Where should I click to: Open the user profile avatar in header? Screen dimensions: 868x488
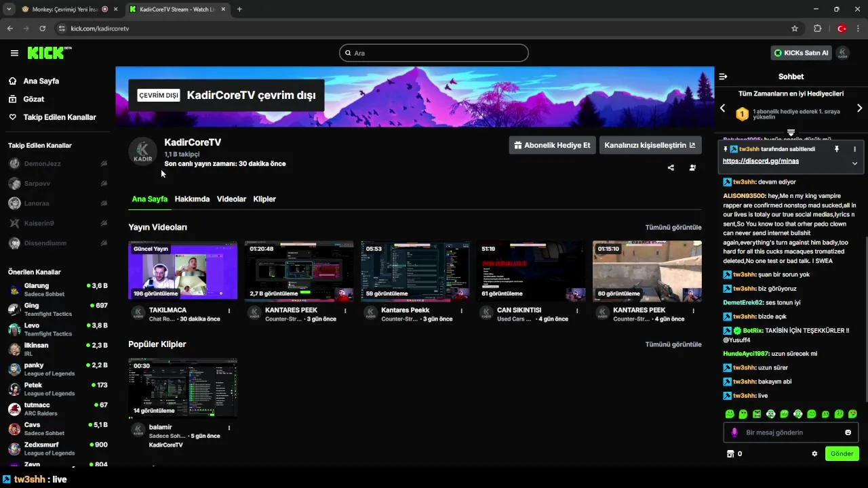(843, 53)
